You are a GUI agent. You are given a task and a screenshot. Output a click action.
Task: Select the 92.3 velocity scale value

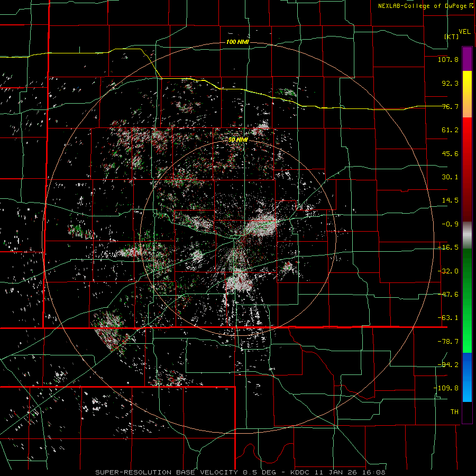(450, 83)
